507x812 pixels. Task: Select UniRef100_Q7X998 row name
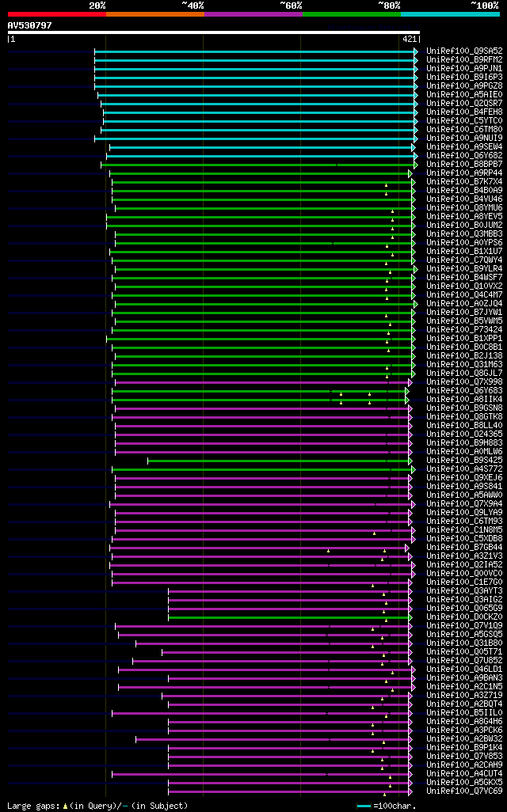[464, 381]
